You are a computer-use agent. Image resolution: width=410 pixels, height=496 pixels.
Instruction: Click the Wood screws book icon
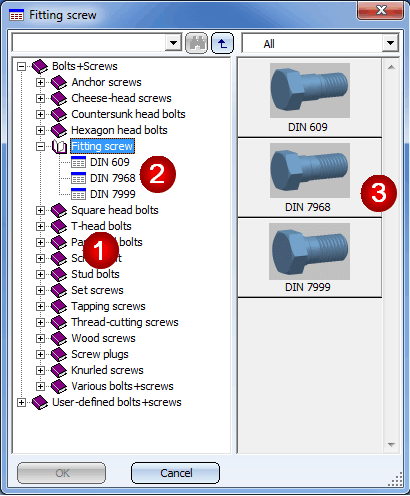59,338
